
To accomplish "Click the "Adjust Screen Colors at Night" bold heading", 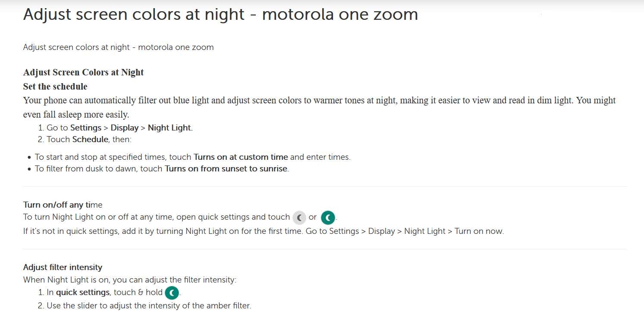I will [83, 72].
